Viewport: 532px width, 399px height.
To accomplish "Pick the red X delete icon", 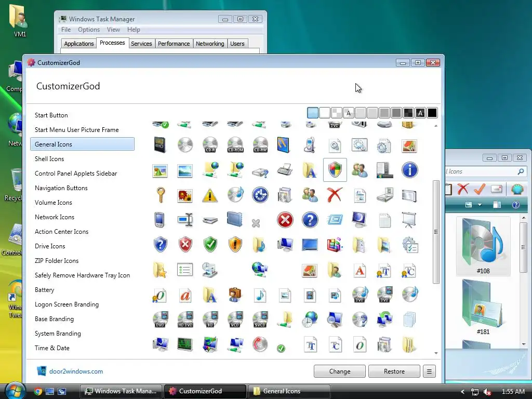I will pyautogui.click(x=335, y=195).
